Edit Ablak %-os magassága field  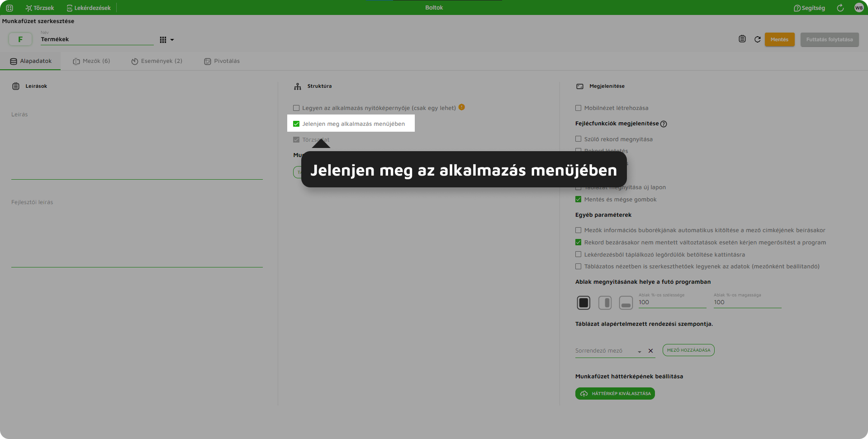tap(747, 302)
